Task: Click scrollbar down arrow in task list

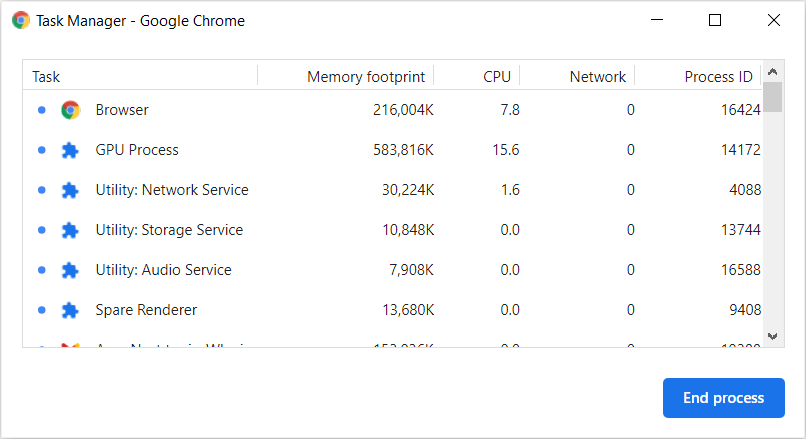Action: (773, 336)
